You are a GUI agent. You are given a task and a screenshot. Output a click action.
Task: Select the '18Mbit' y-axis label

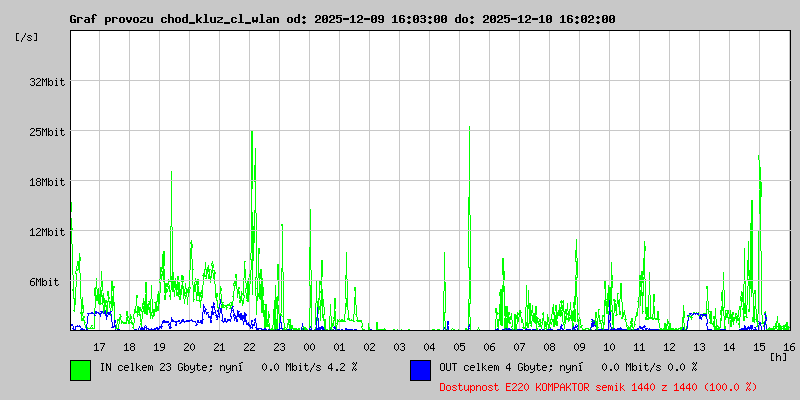(x=47, y=182)
